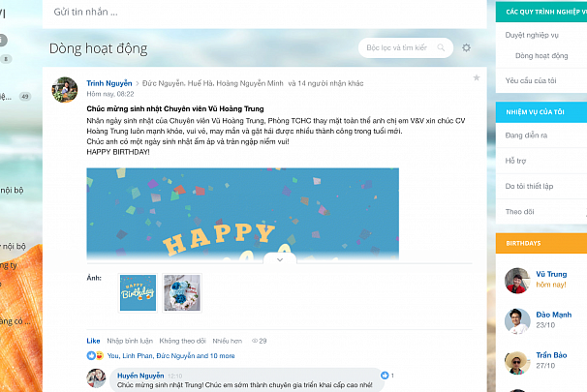Click the Gửi tin nhắn message field
587x392 pixels.
pyautogui.click(x=264, y=13)
